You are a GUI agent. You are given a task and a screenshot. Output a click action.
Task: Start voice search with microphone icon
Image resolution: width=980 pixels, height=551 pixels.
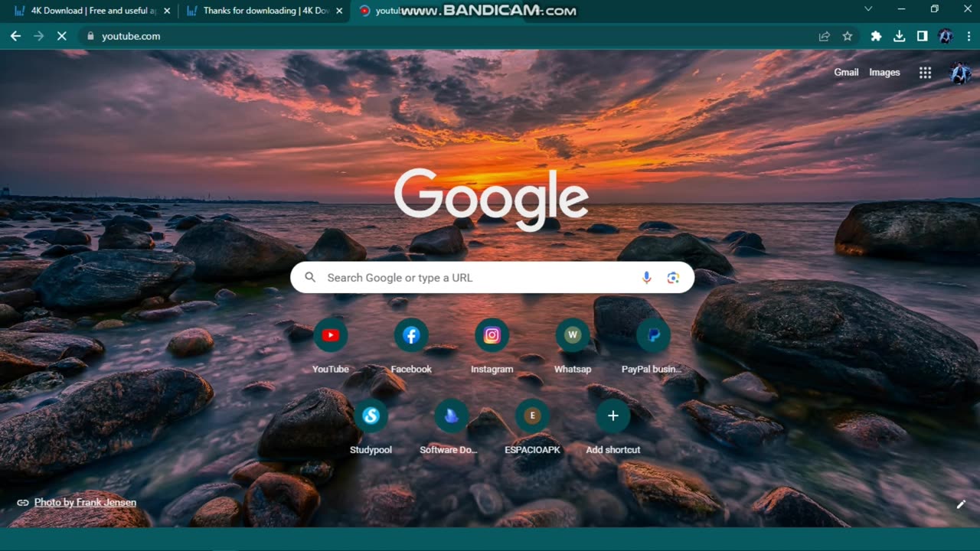[646, 278]
